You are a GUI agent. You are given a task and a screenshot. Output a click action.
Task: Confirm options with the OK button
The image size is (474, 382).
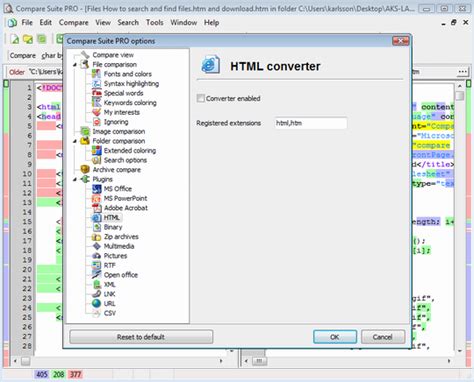click(335, 337)
